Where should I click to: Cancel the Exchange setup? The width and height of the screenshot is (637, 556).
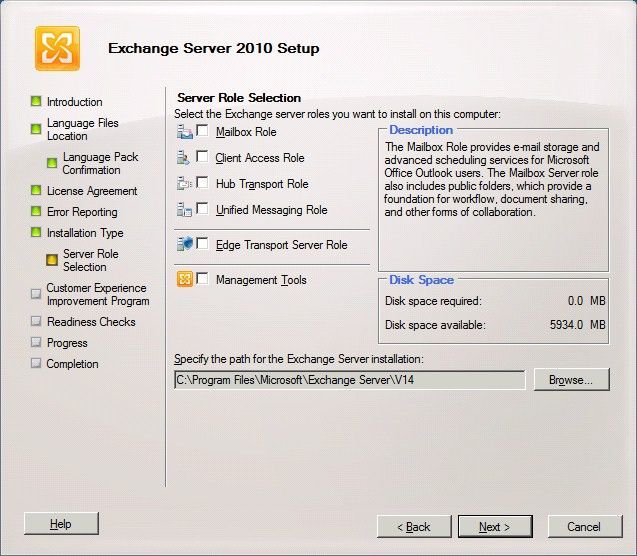pos(585,527)
